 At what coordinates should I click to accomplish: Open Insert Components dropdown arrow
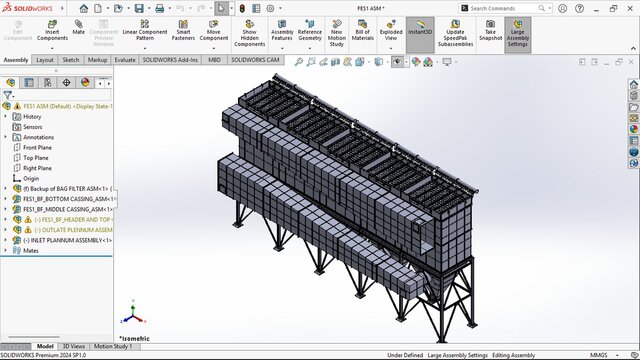(x=52, y=48)
